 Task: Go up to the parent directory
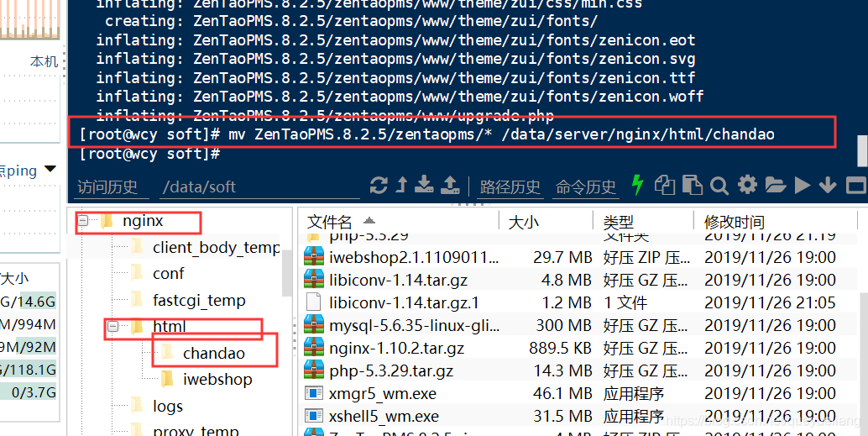[402, 185]
